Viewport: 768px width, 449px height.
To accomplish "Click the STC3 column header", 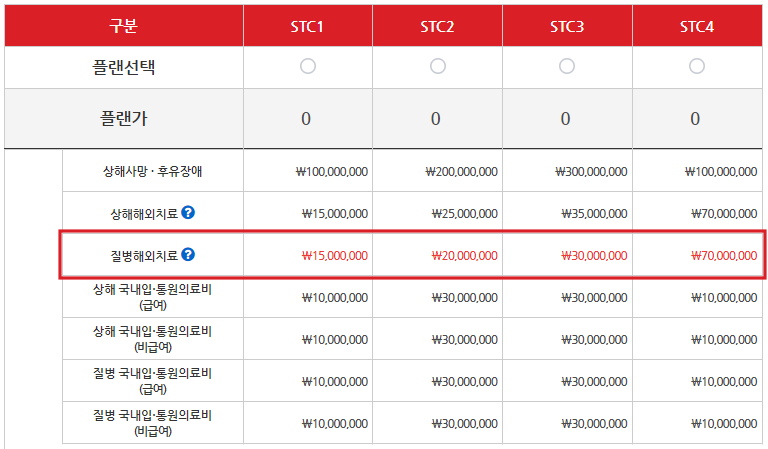I will click(x=567, y=26).
